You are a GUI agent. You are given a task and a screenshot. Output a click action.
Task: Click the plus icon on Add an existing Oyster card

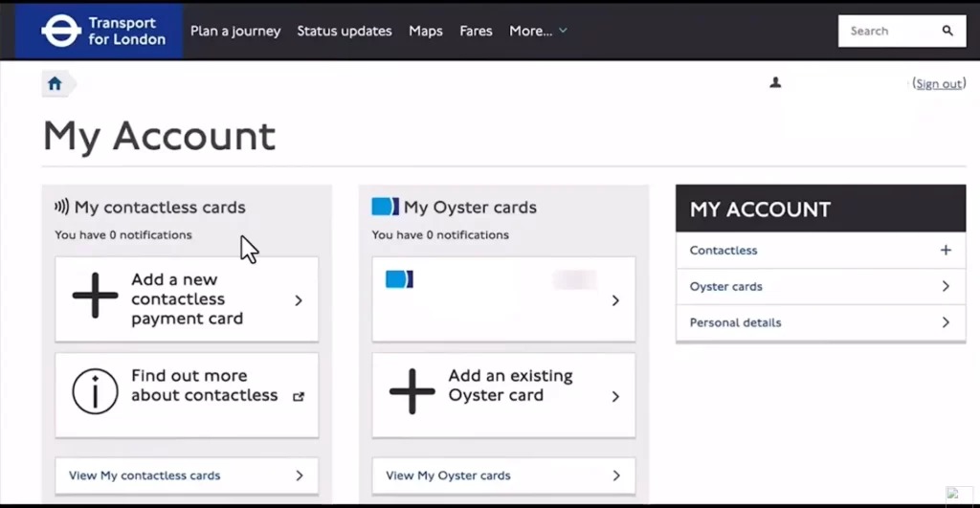coord(412,392)
